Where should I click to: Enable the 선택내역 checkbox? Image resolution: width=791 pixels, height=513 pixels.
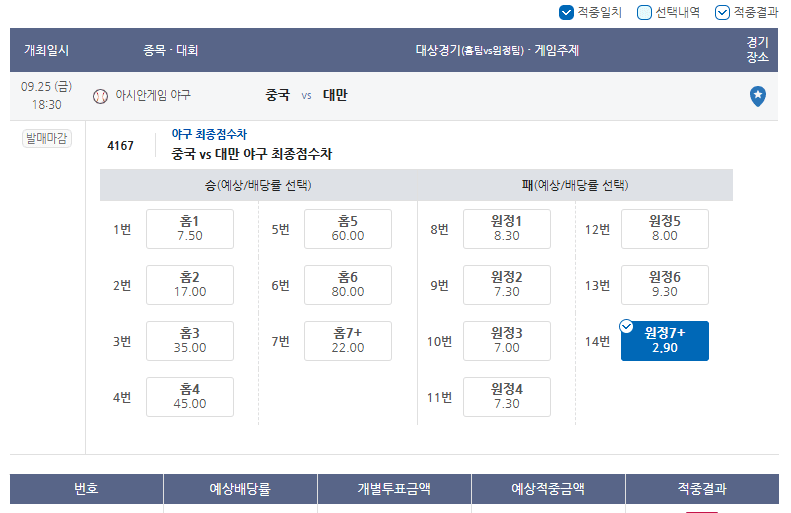point(644,12)
